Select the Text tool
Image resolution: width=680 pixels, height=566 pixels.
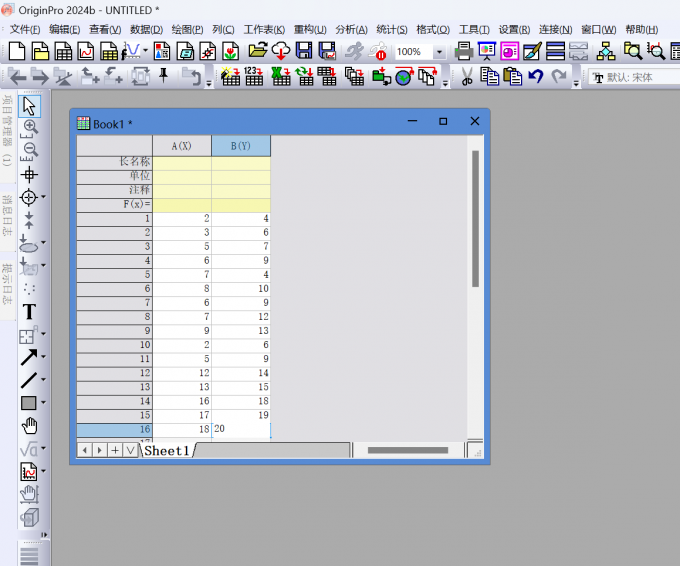(29, 311)
